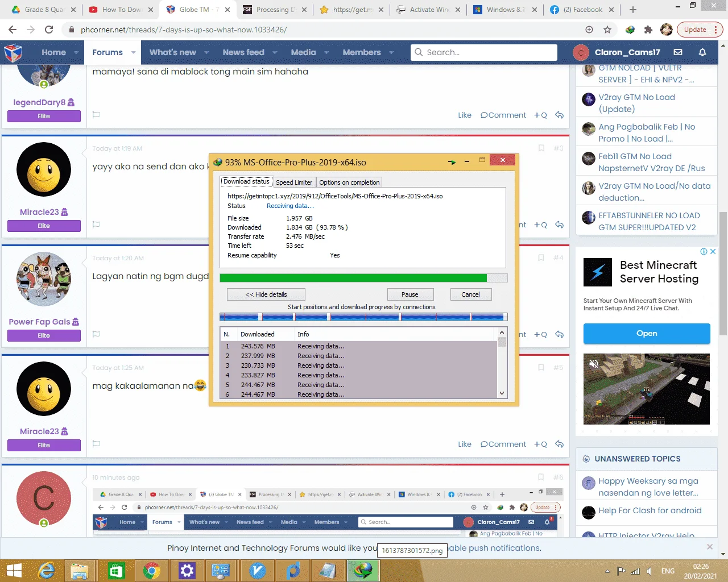Open the inbox envelope icon in forum header
Viewport: 728px width, 582px height.
678,52
